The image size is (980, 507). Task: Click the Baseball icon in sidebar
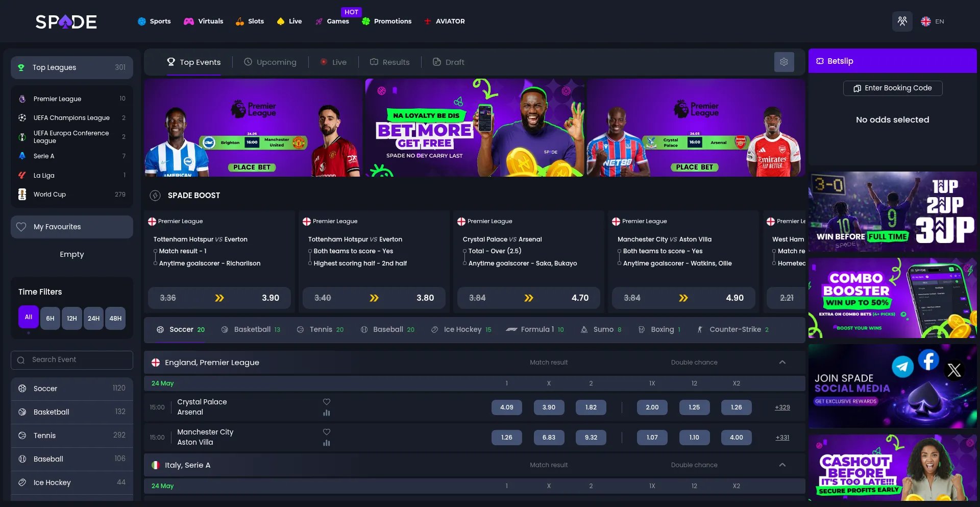point(22,459)
